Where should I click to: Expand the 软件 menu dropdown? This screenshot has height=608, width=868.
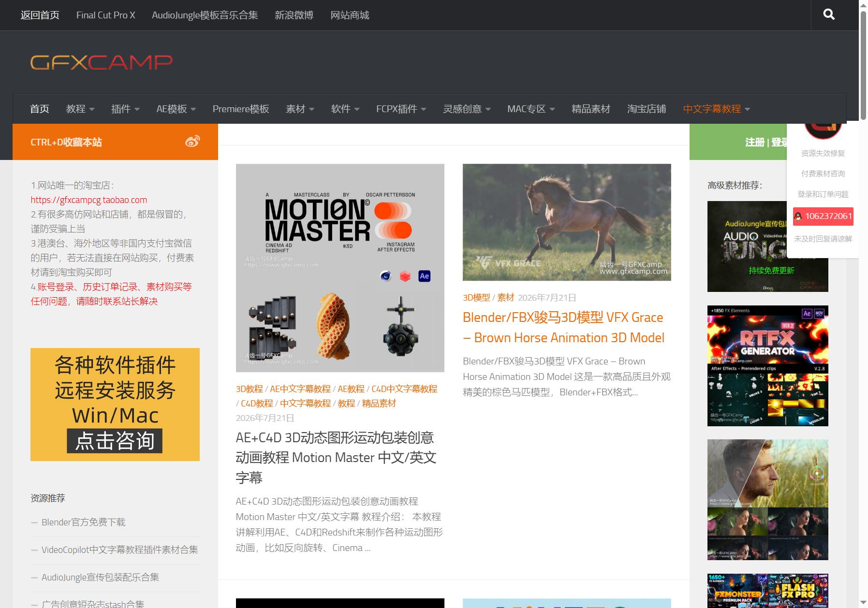coord(345,109)
